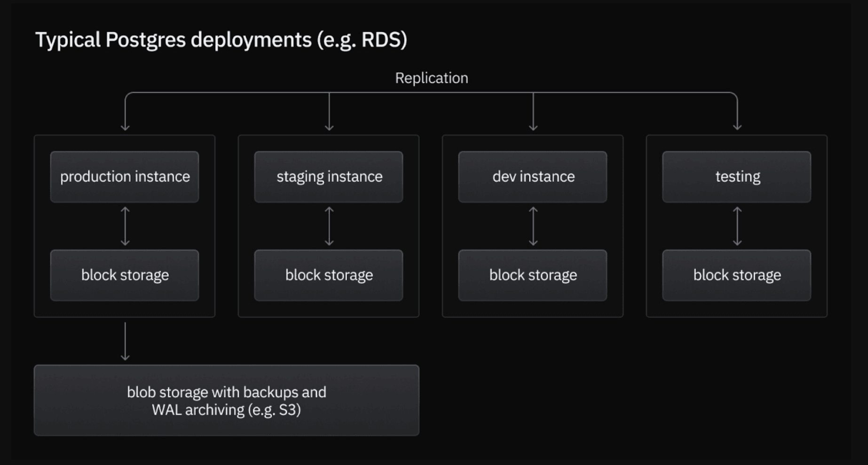This screenshot has height=465, width=868.
Task: Click the production instance box
Action: click(x=125, y=176)
